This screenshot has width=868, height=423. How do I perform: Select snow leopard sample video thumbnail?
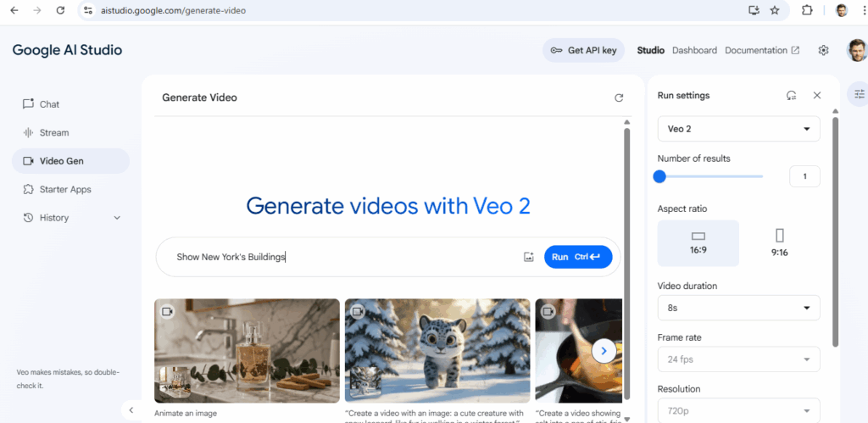(437, 350)
